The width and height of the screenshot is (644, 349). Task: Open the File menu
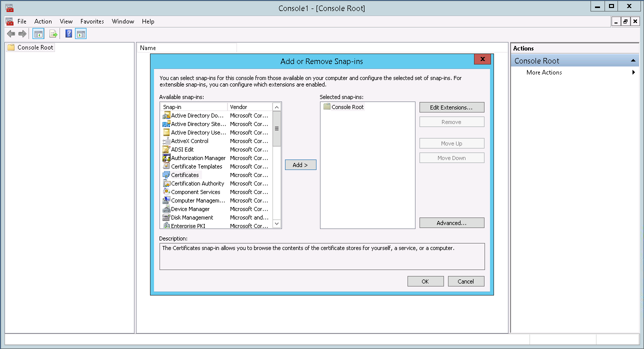22,21
